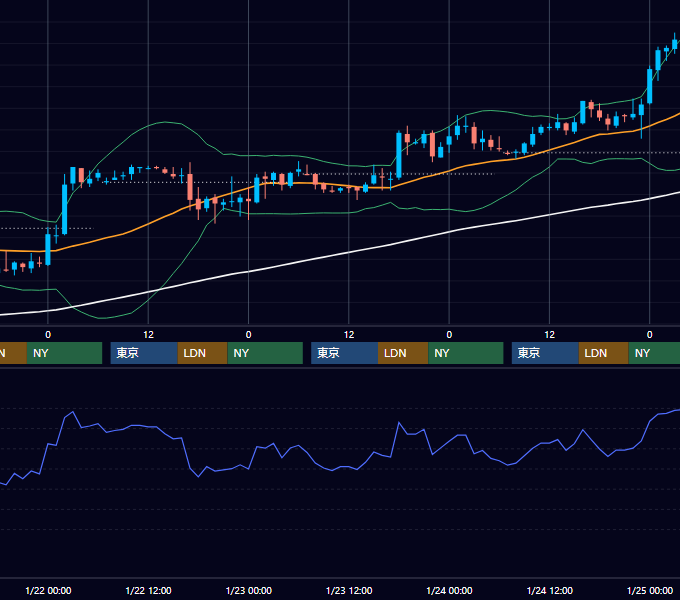This screenshot has width=680, height=600.
Task: Select the NY block spanning 1/23 00:00
Action: (265, 353)
